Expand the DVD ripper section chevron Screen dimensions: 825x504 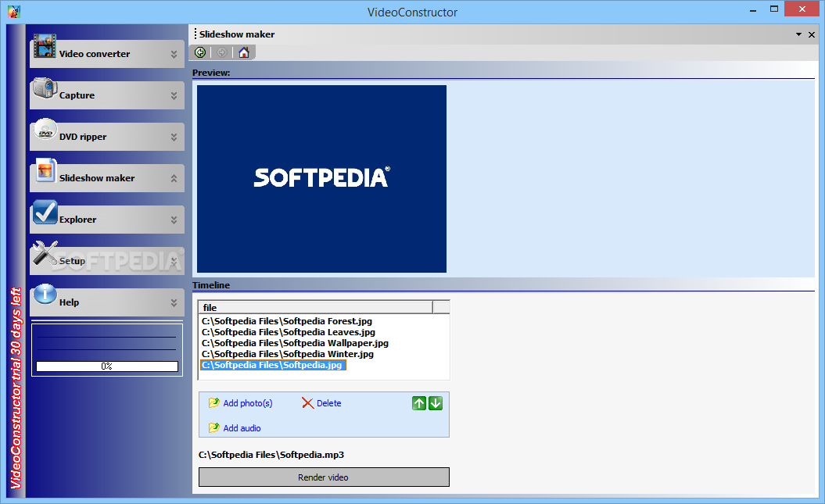(174, 138)
